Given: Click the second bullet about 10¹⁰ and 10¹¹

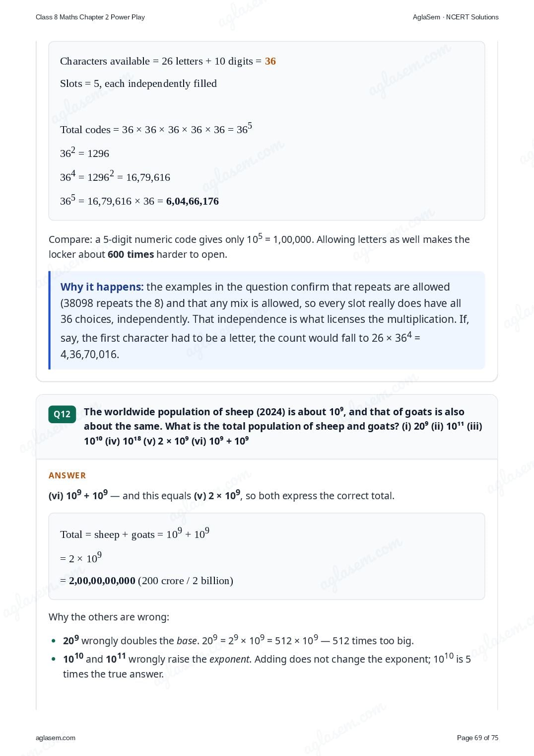Looking at the screenshot, I should point(267,666).
